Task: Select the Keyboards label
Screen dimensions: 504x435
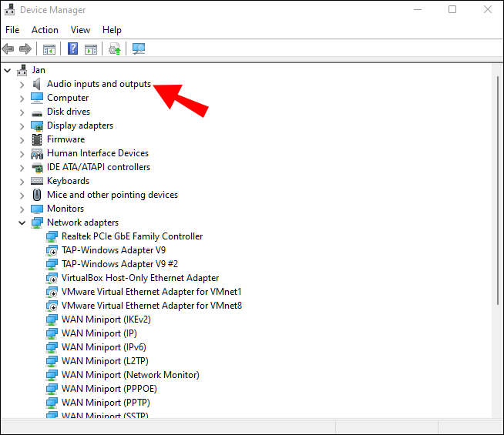Action: 68,181
